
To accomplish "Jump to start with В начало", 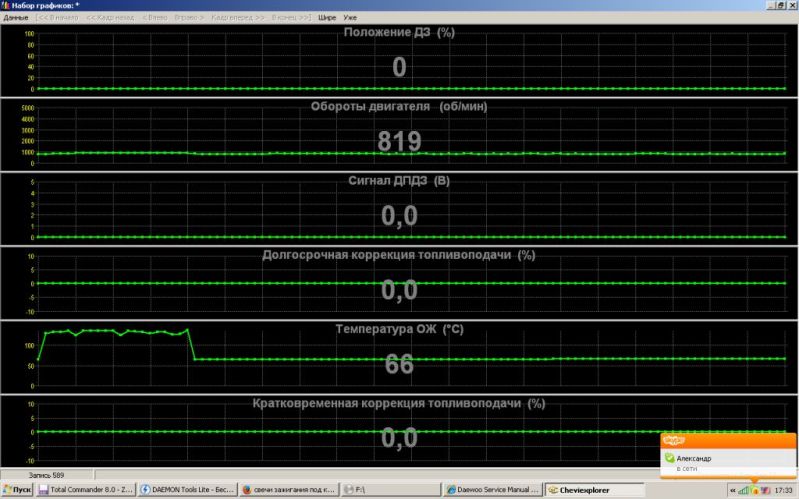I will click(x=58, y=18).
